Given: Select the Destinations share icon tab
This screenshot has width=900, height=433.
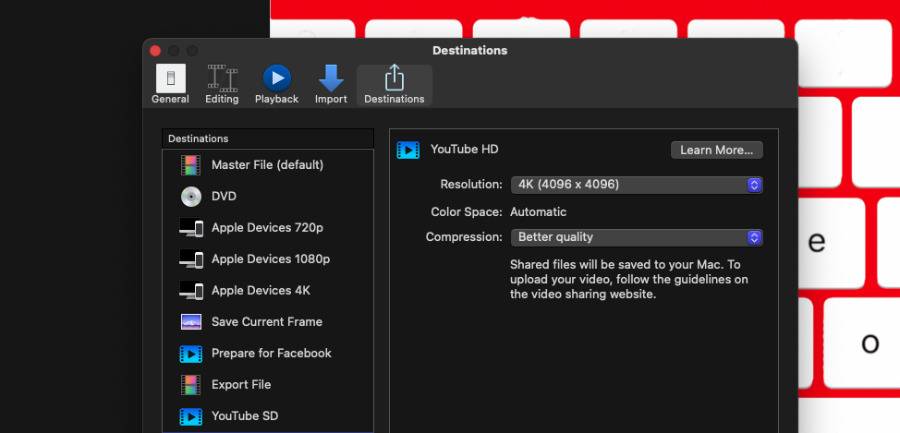Looking at the screenshot, I should 394,85.
